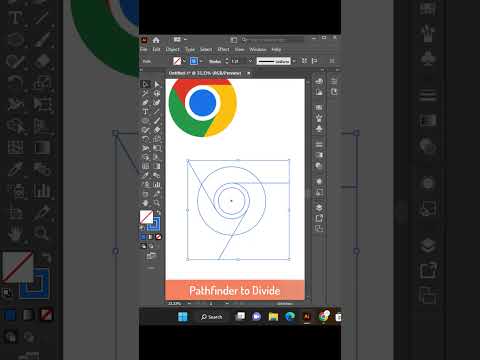Open the Type menu
Viewport: 480px width, 360px height.
tap(190, 49)
